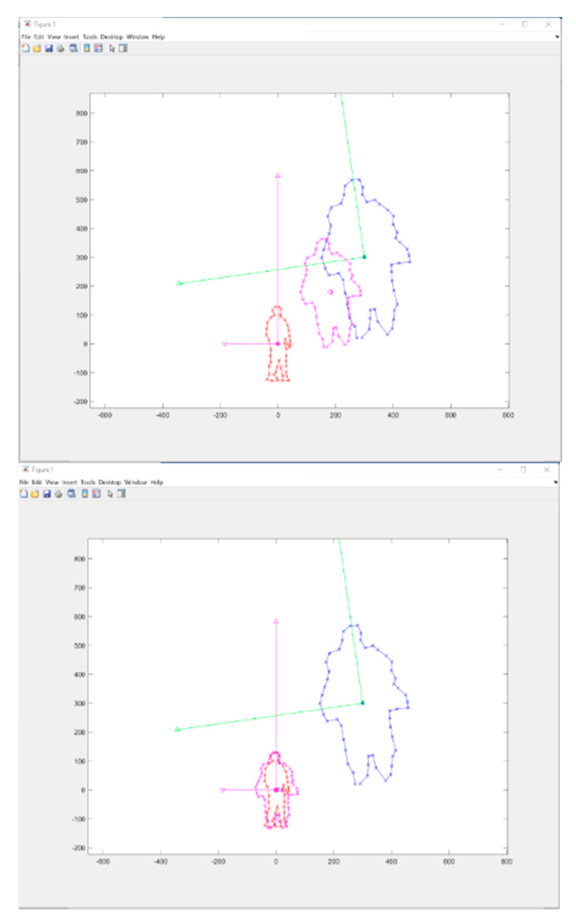Screen dimensions: 576x924
Task: Click Link Plot icon in upper figure window
Action: pyautogui.click(x=73, y=48)
